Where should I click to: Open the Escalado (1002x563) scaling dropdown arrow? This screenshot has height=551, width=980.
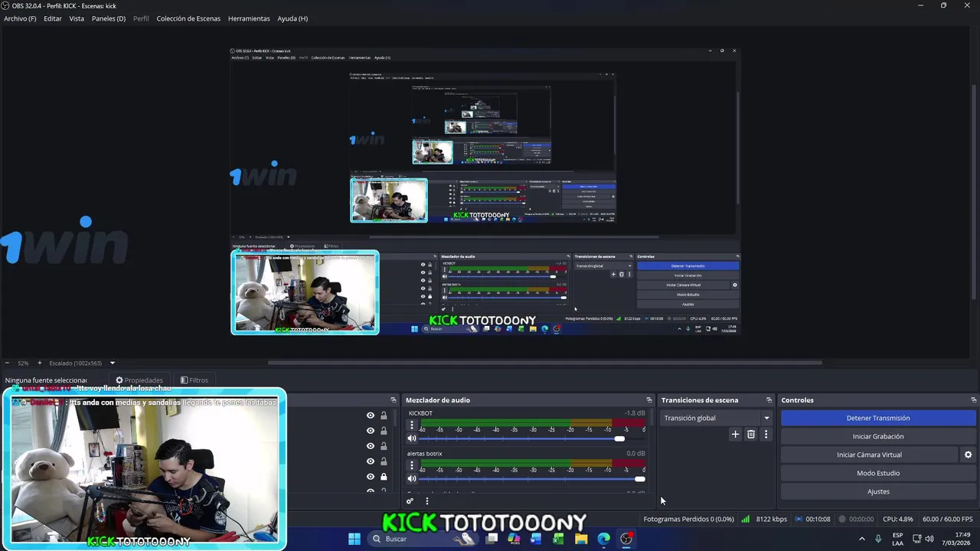click(x=113, y=363)
